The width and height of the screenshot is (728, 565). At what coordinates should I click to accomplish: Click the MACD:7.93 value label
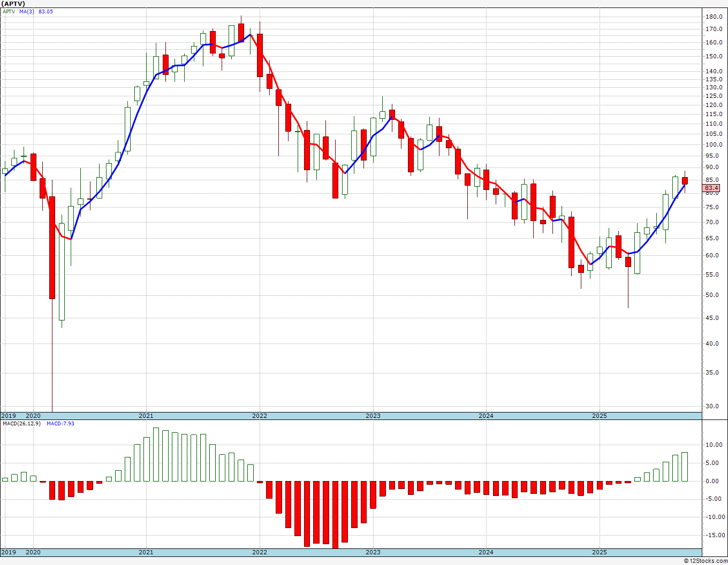click(x=60, y=424)
